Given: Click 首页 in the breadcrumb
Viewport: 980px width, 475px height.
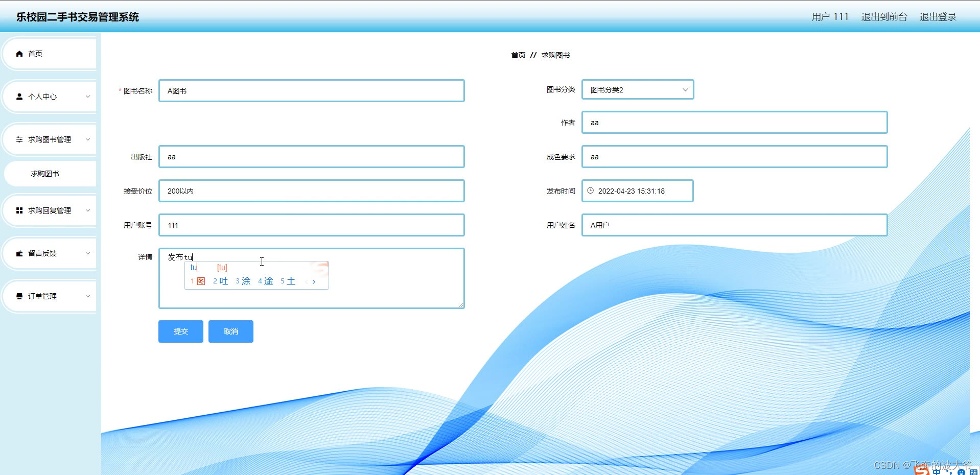Looking at the screenshot, I should coord(518,55).
